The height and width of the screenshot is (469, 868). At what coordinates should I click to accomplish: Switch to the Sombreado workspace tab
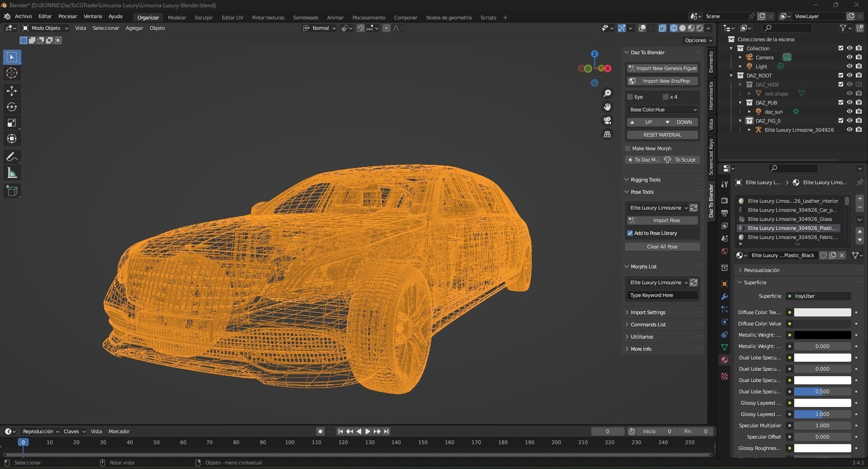pos(305,18)
